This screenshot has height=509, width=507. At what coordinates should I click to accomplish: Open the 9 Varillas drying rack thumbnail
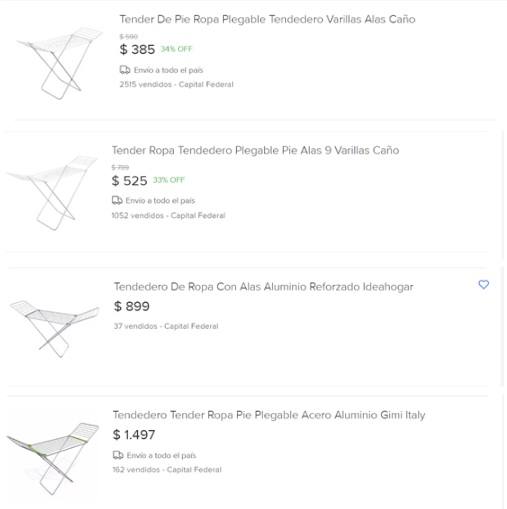pos(52,193)
